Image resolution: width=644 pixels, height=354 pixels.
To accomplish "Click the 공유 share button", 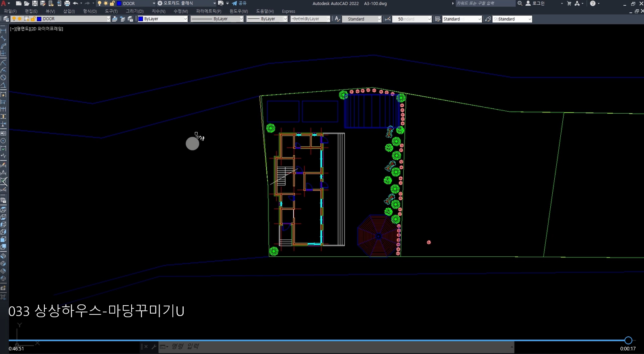I will pos(239,3).
